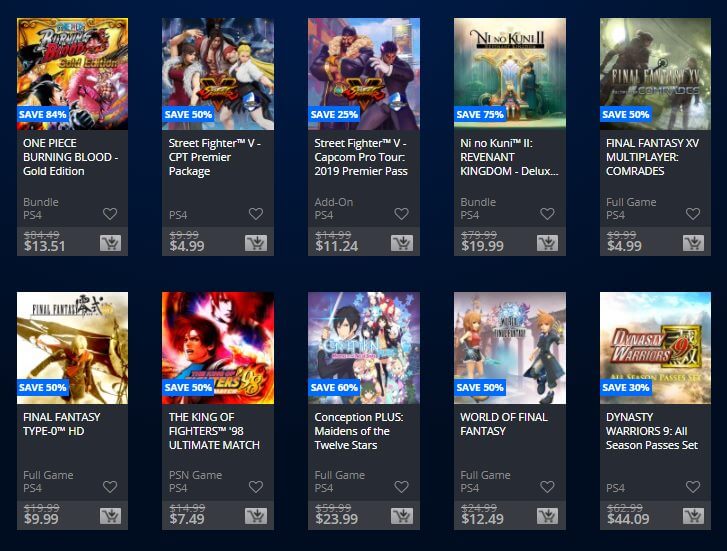727x551 pixels.
Task: Toggle wishlist heart for WORLD OF FINAL FANTASY
Action: [547, 487]
